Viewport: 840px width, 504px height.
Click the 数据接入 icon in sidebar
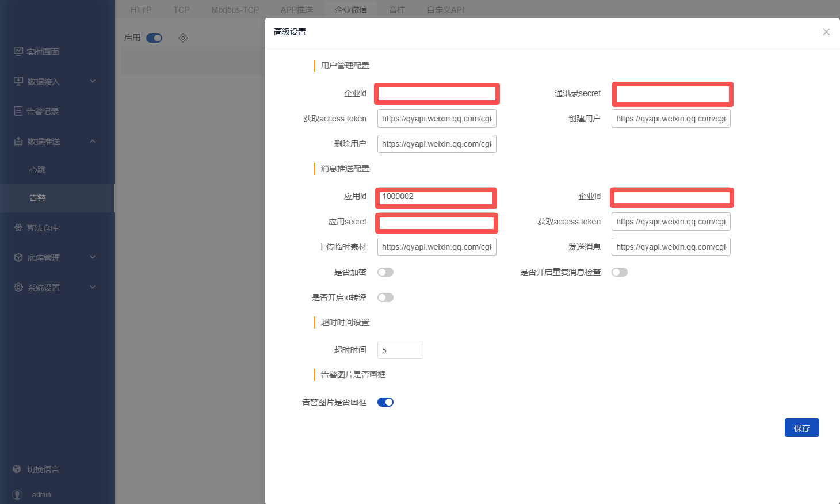(x=18, y=81)
